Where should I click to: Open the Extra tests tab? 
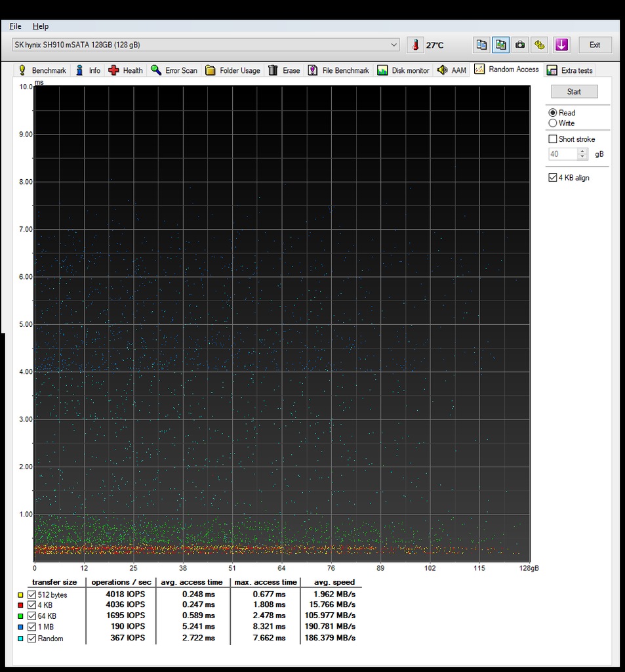tap(570, 70)
